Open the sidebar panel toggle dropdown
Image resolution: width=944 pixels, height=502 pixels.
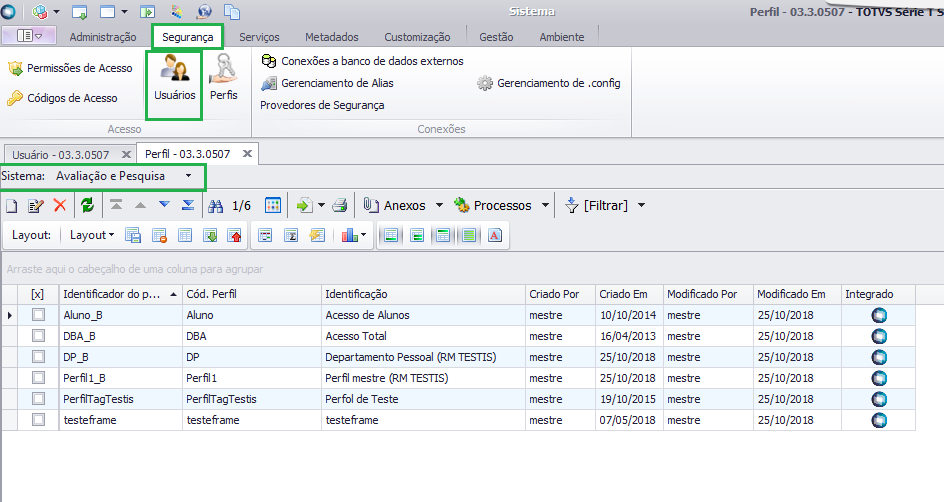pos(30,36)
